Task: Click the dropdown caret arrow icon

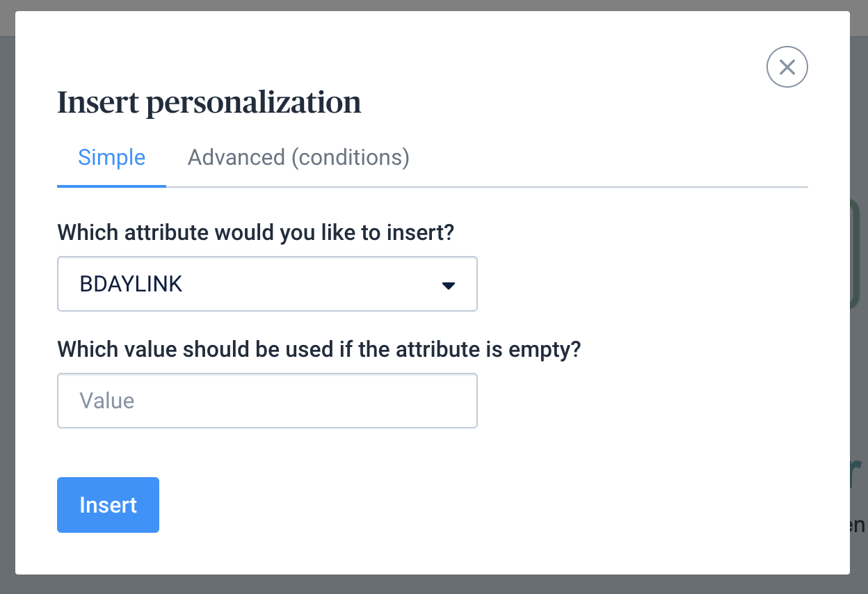Action: click(449, 285)
